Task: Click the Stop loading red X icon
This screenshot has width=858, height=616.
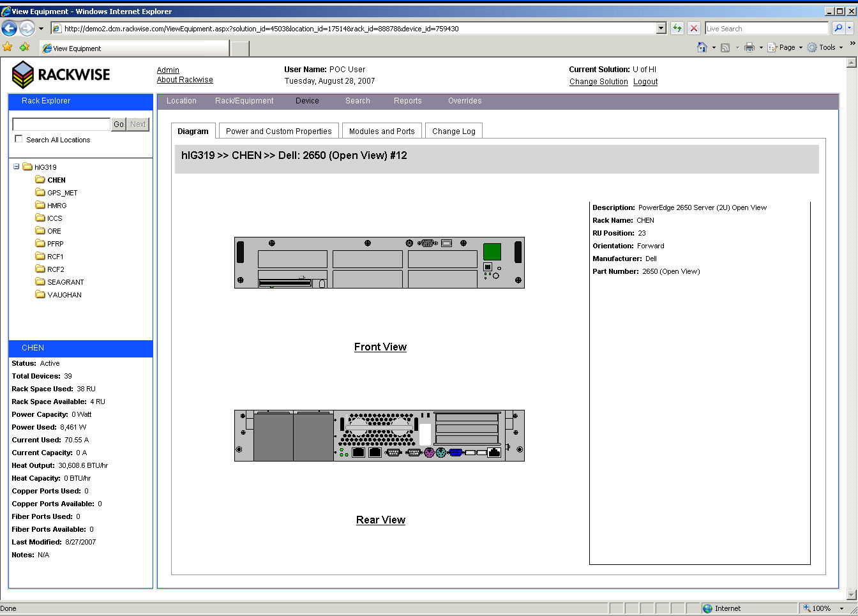Action: coord(694,28)
